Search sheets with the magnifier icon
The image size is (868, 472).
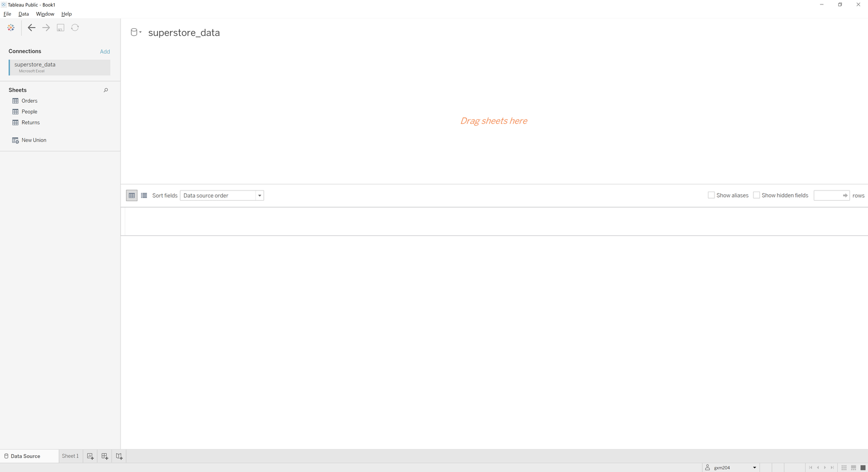(x=106, y=90)
